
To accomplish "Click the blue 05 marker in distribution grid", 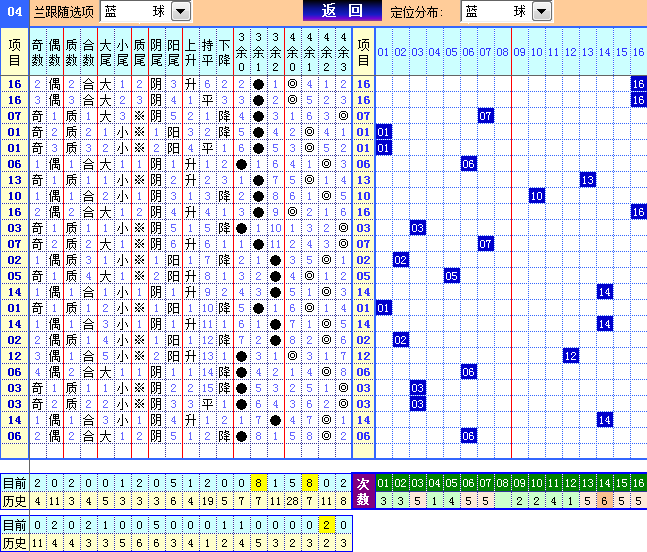I will [x=451, y=276].
